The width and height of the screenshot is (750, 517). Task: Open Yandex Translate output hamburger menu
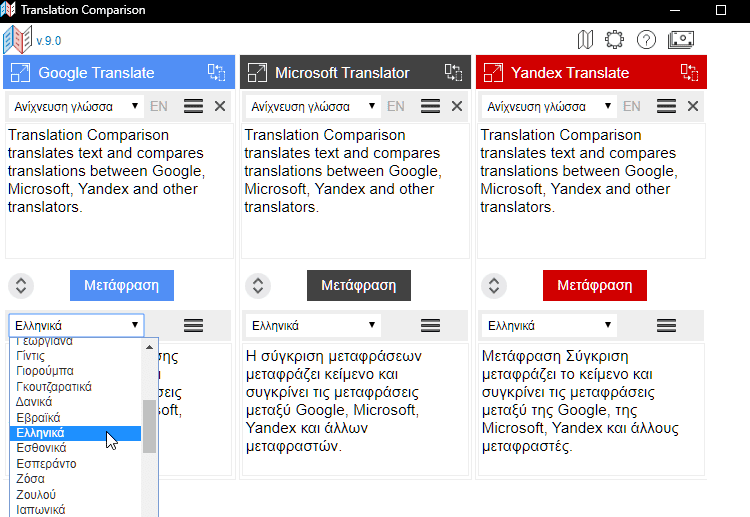(x=666, y=326)
